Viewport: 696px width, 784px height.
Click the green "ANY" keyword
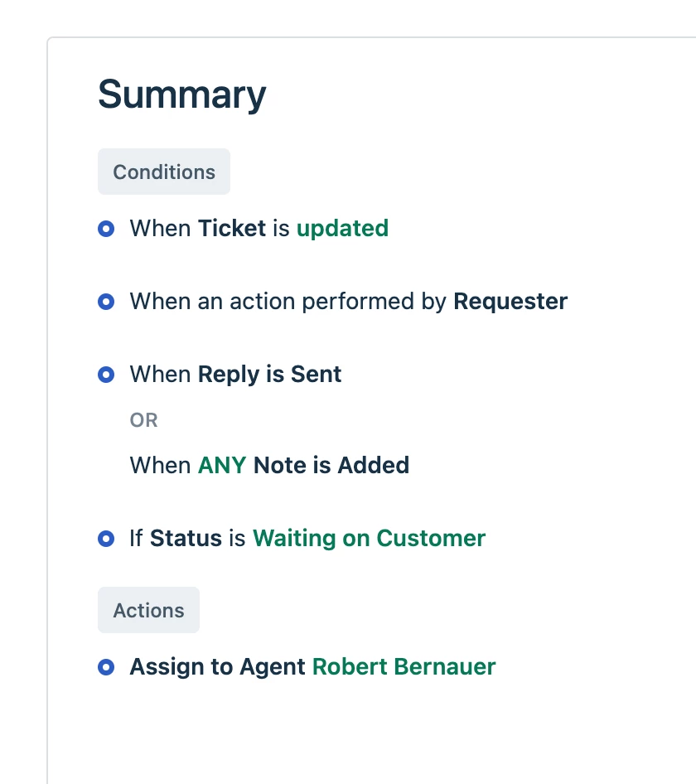click(x=222, y=465)
